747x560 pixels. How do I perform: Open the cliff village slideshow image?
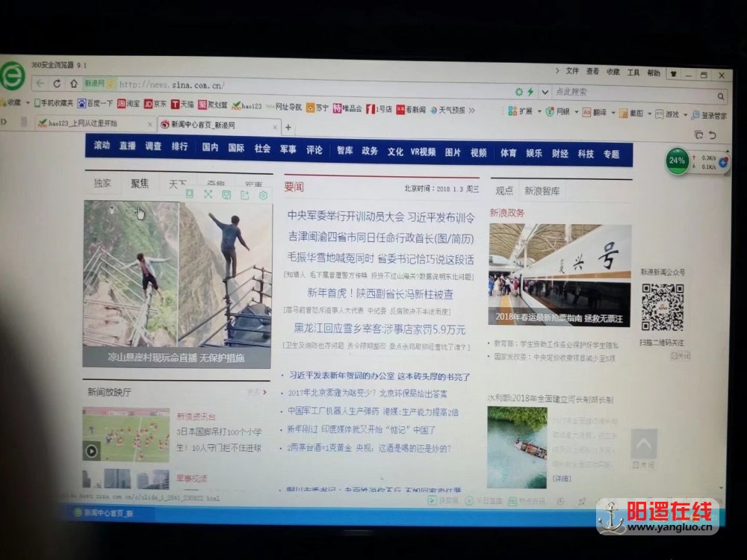pos(177,284)
